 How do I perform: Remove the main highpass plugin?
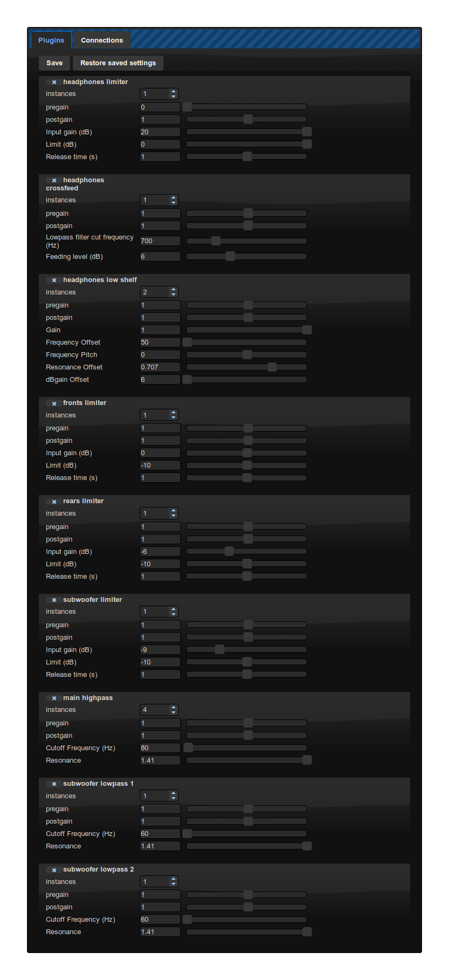[x=54, y=698]
